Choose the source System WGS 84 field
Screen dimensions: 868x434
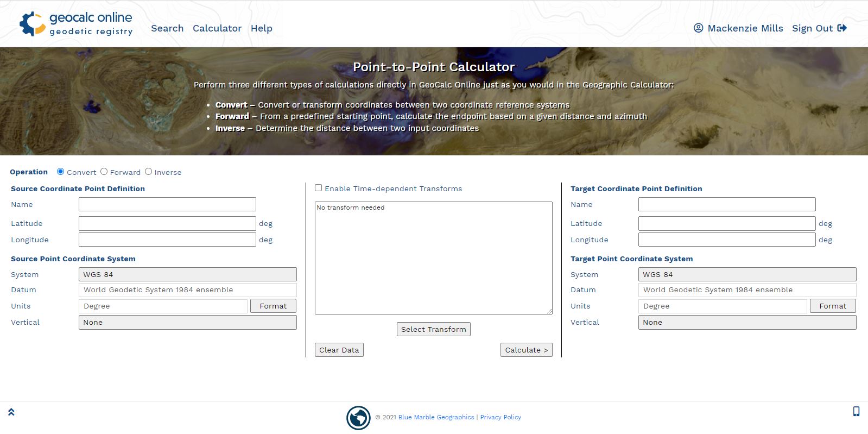pyautogui.click(x=188, y=274)
